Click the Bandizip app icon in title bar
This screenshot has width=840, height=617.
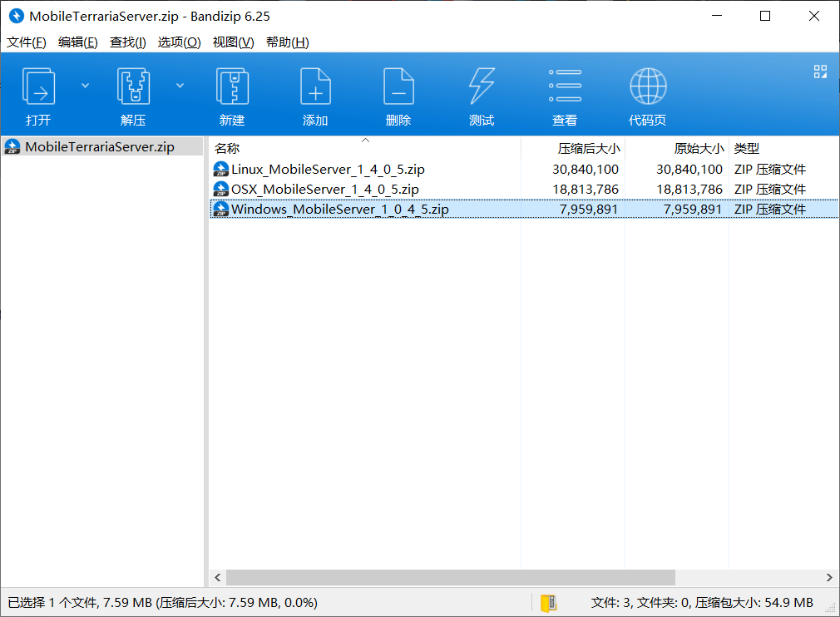point(17,16)
